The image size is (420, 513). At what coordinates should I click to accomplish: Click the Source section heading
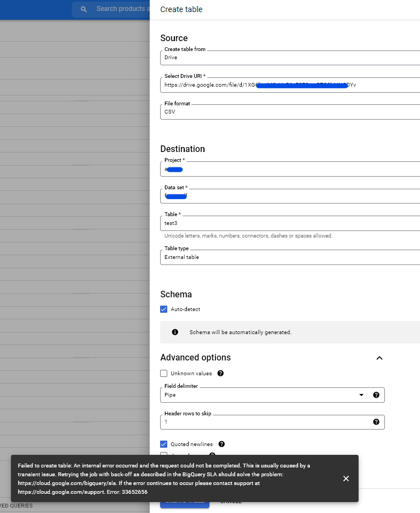tap(174, 38)
